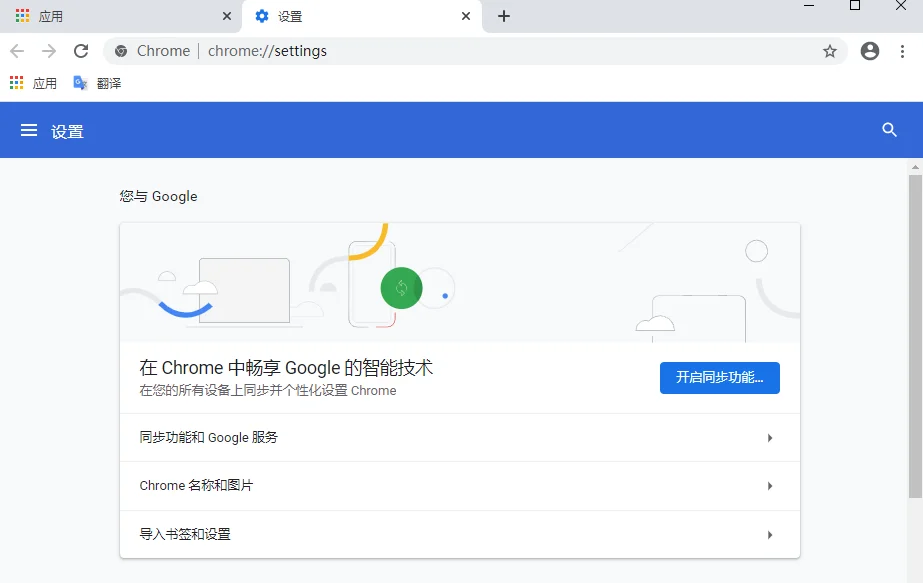Open the 导入书签和设置 row
This screenshot has width=923, height=583.
460,534
